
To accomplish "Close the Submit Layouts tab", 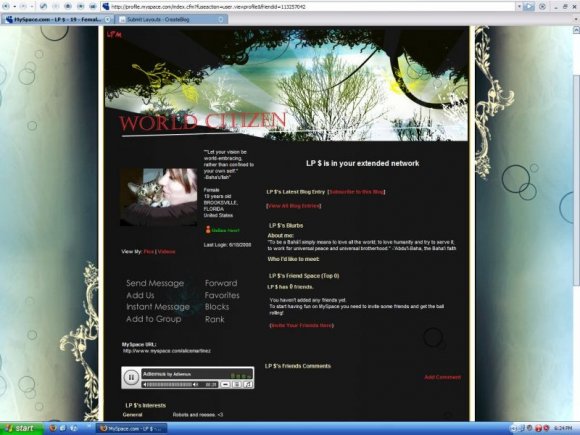I will [221, 19].
